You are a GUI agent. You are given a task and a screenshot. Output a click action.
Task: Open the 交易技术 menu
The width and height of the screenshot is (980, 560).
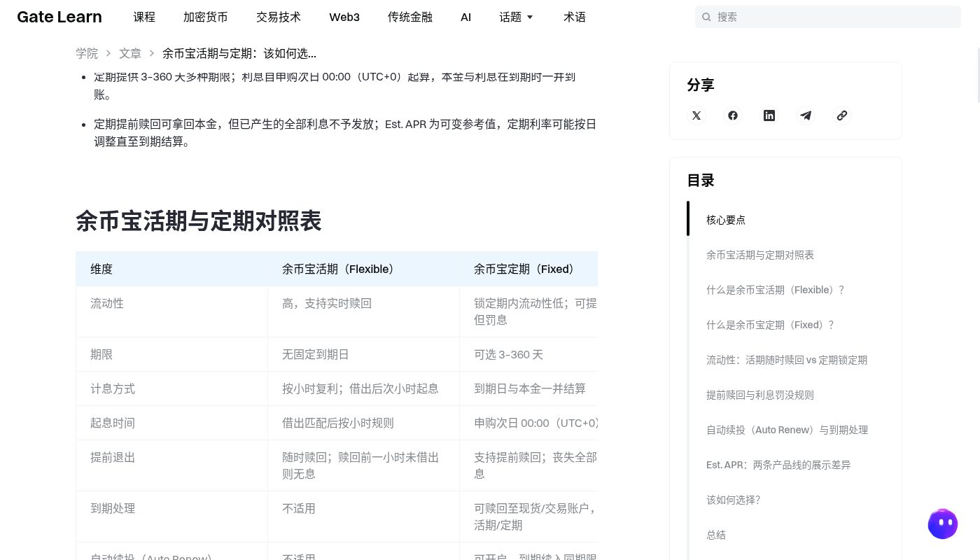(x=279, y=17)
